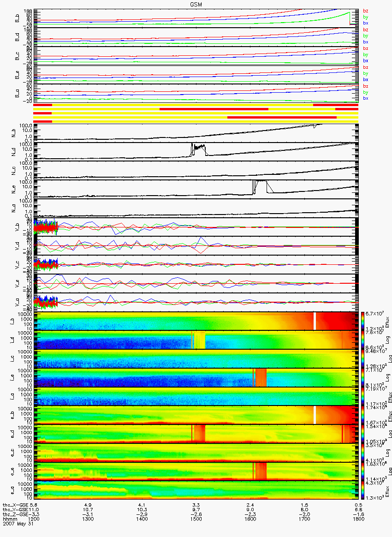
Task: Click the density spike in the N_d panel
Action: (198, 149)
